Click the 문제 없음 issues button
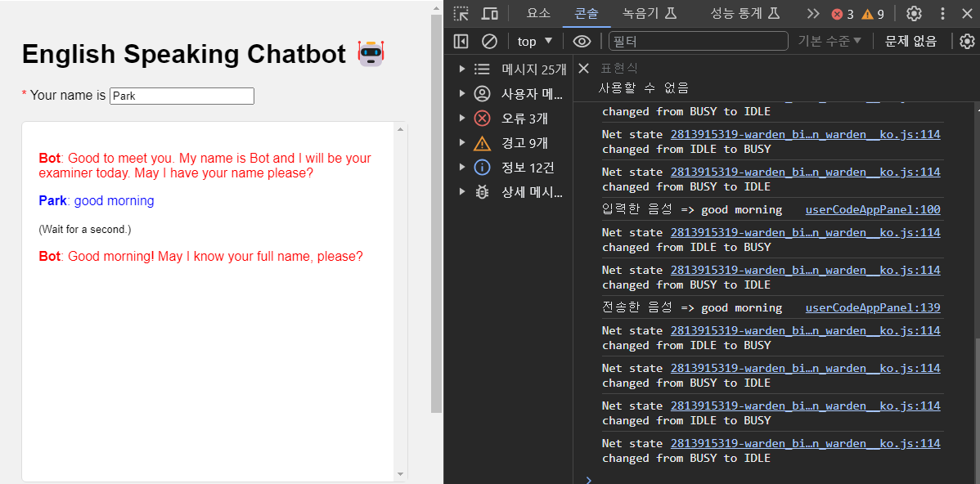Screen dimensions: 980x484 pos(910,41)
